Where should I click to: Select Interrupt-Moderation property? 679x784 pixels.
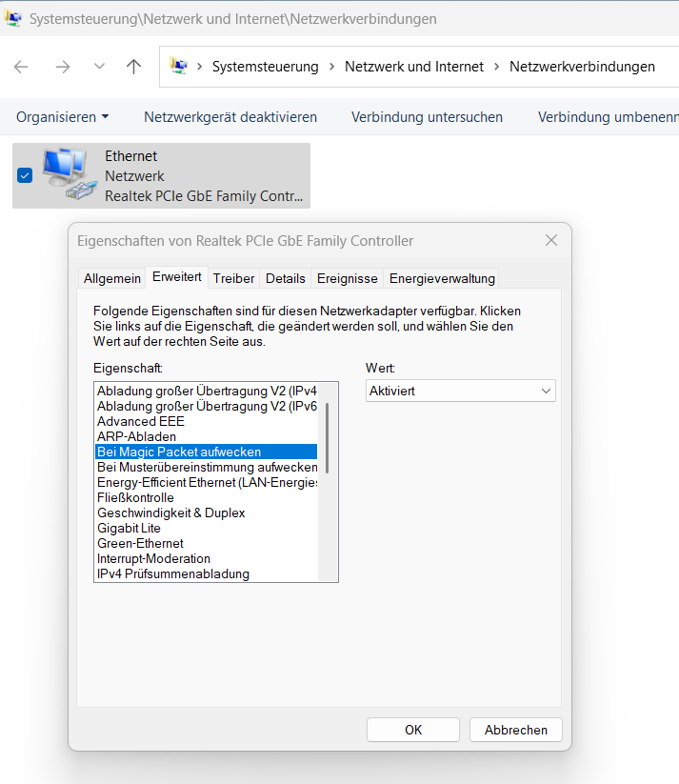coord(207,558)
